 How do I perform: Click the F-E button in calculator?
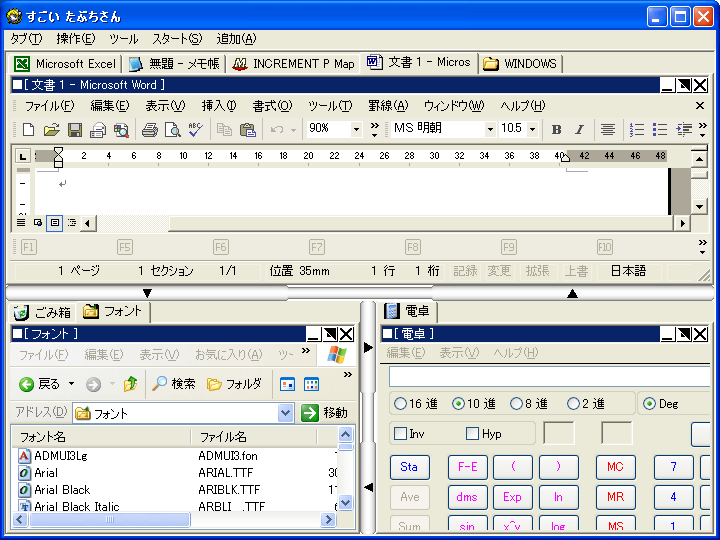pyautogui.click(x=467, y=467)
